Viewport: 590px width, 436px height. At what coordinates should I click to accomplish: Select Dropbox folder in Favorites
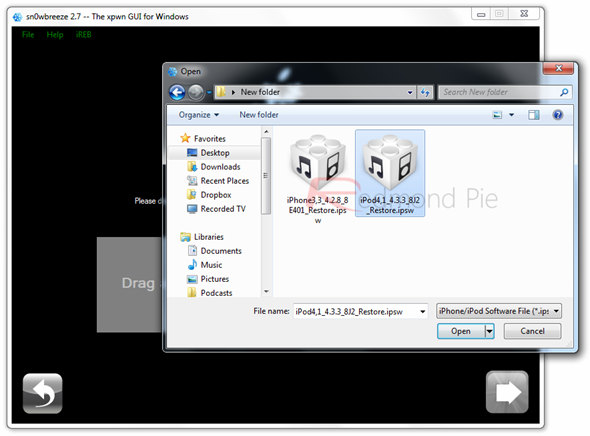[209, 194]
